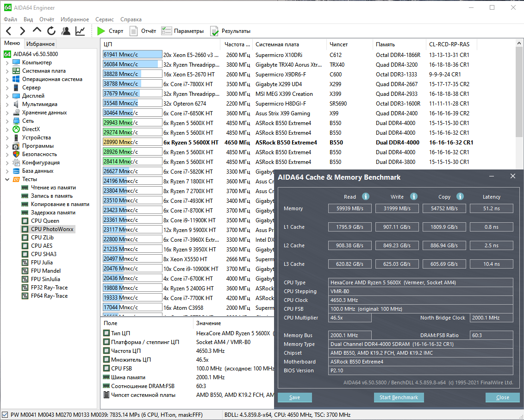Click Close in the benchmark dialog
Image resolution: width=524 pixels, height=420 pixels.
[x=503, y=397]
